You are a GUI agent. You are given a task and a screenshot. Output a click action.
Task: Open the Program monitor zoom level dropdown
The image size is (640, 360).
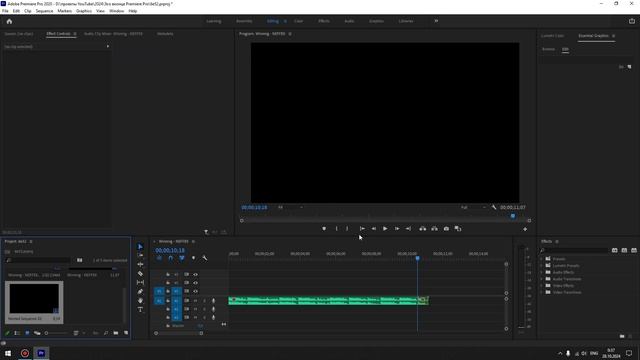(x=291, y=207)
